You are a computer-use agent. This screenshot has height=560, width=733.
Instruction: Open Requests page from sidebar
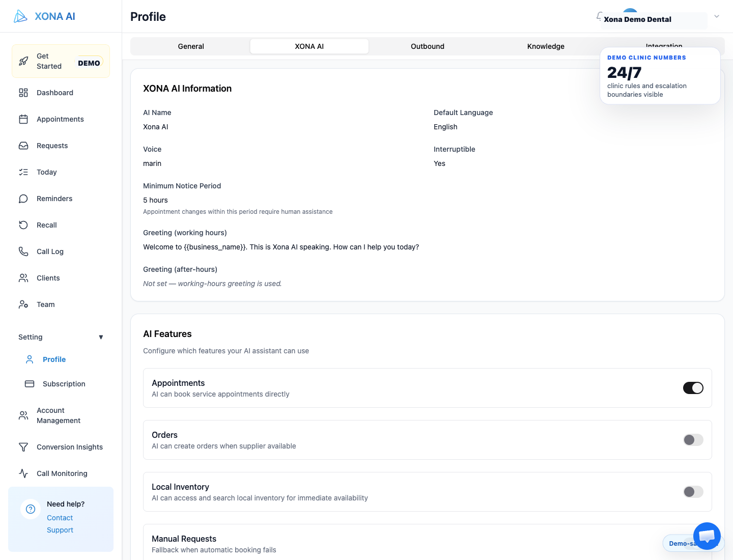click(61, 146)
